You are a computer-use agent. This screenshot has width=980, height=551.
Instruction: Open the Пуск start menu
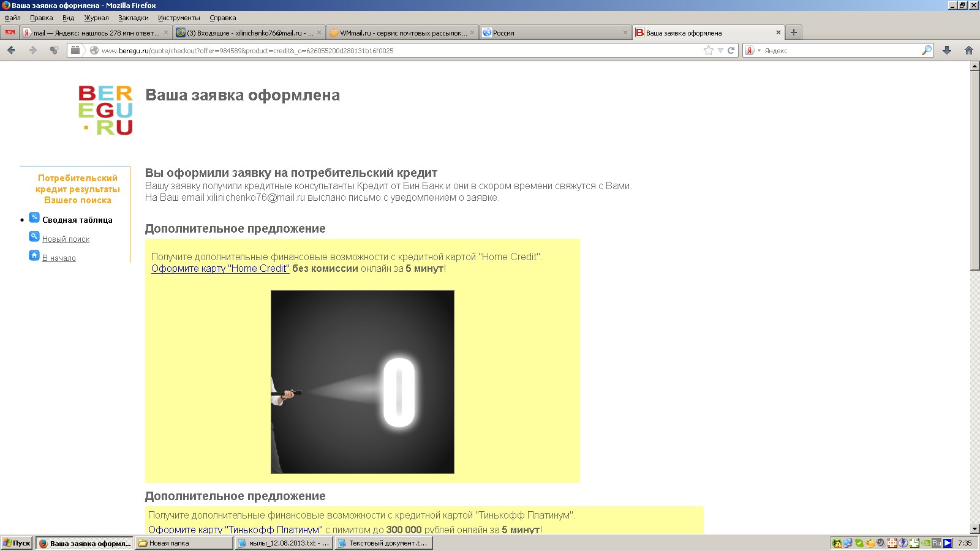(17, 543)
